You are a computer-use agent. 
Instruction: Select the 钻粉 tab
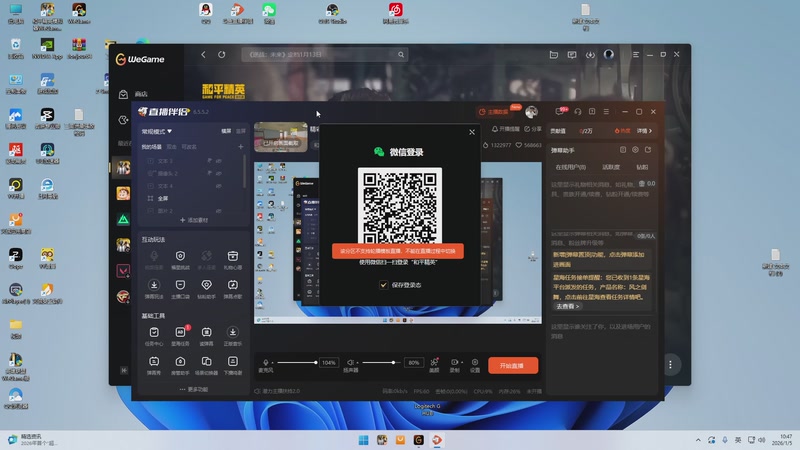pyautogui.click(x=642, y=167)
